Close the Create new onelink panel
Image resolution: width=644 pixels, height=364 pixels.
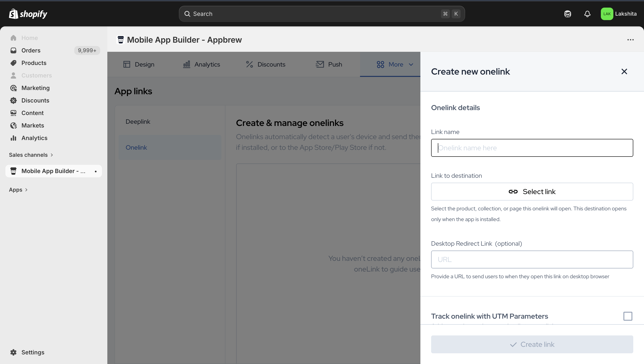coord(624,71)
